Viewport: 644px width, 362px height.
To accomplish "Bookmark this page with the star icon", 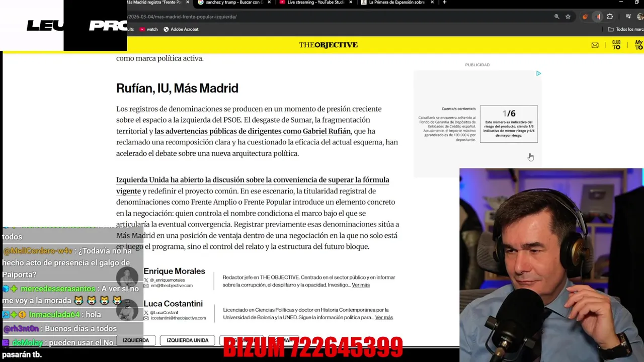I will [x=568, y=17].
